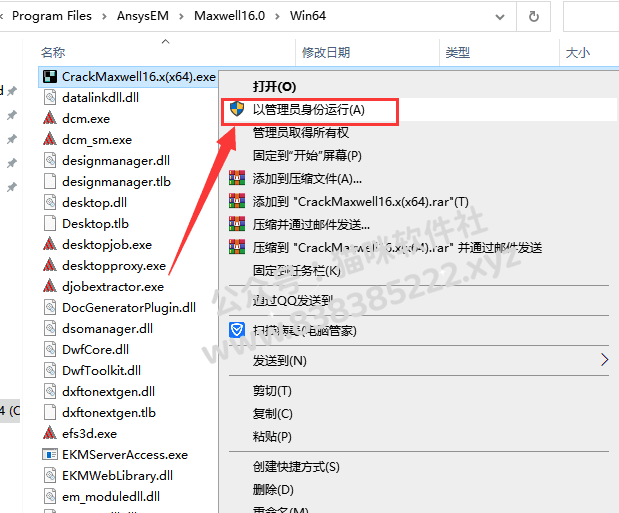Navigate to AnsysEM in the breadcrumb
Image resolution: width=619 pixels, height=513 pixels.
tap(143, 16)
